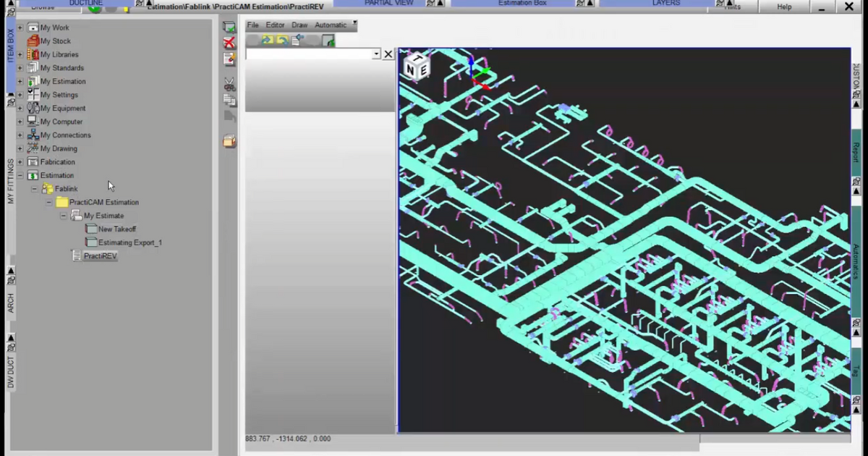Image resolution: width=868 pixels, height=456 pixels.
Task: Collapse the Estimation tree branch
Action: point(20,175)
